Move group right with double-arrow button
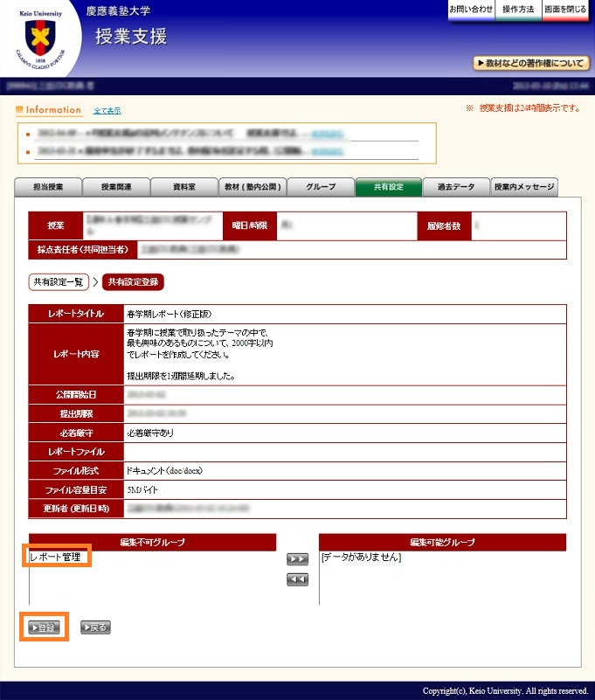The height and width of the screenshot is (700, 595). [x=297, y=559]
